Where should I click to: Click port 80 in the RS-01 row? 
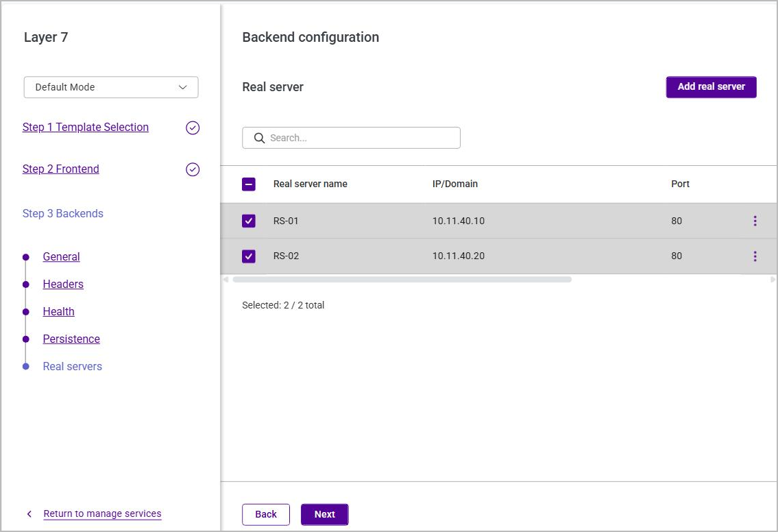(x=677, y=221)
